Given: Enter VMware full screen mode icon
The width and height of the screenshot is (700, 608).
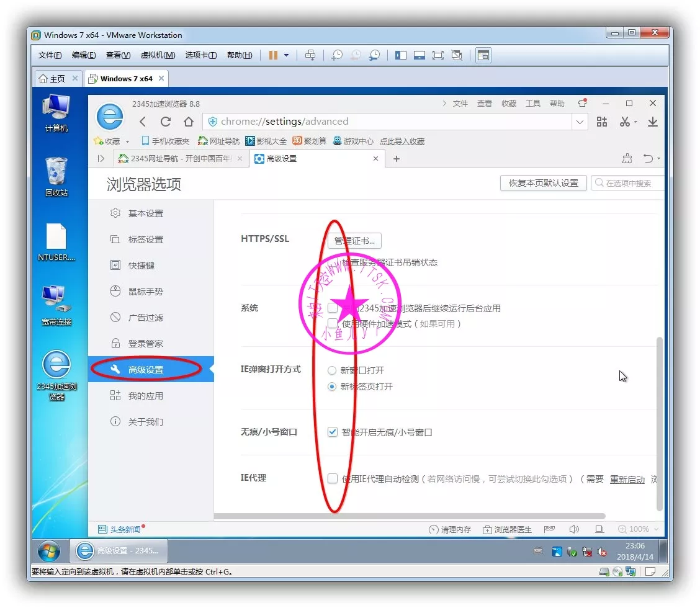Looking at the screenshot, I should (437, 55).
